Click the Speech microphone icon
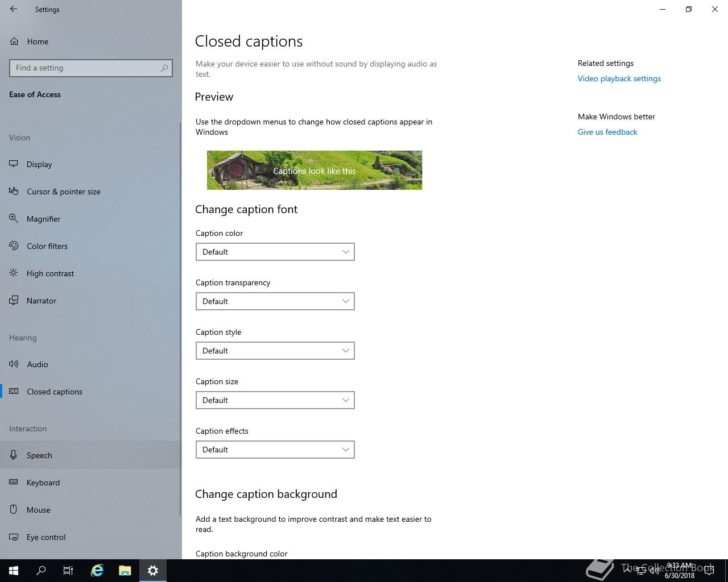This screenshot has height=582, width=728. [14, 455]
